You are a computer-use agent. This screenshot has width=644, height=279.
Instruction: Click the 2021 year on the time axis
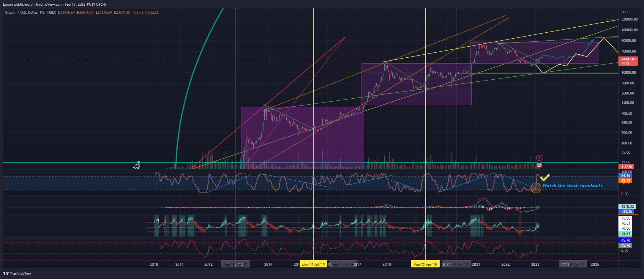click(476, 264)
